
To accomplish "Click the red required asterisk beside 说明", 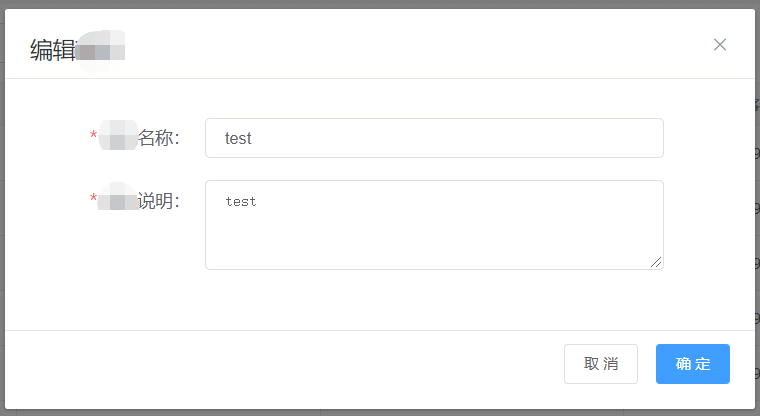I will tap(94, 198).
